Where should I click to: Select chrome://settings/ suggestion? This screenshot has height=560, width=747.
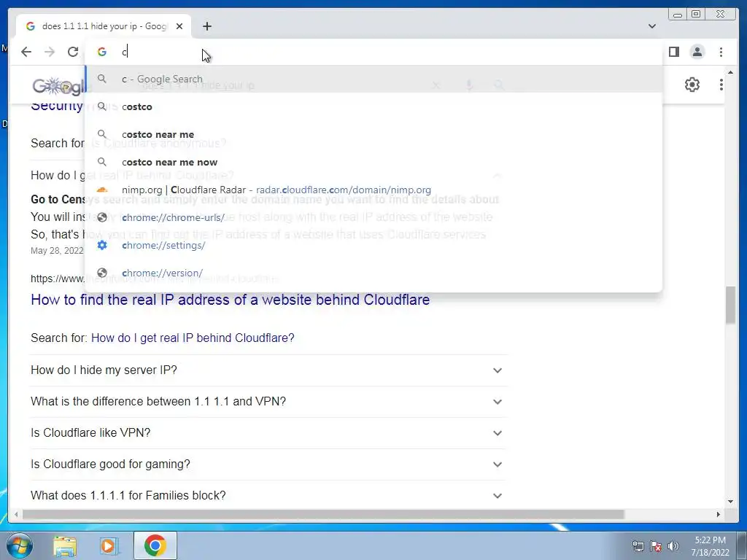[373, 245]
